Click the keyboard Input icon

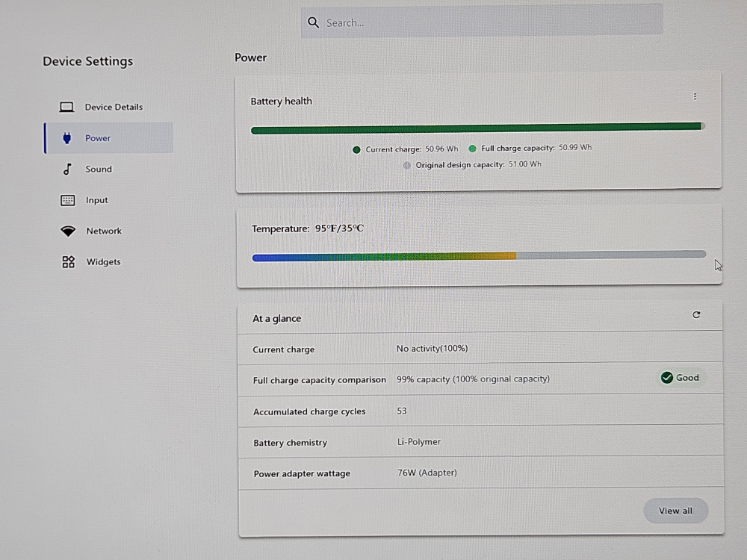pos(67,200)
